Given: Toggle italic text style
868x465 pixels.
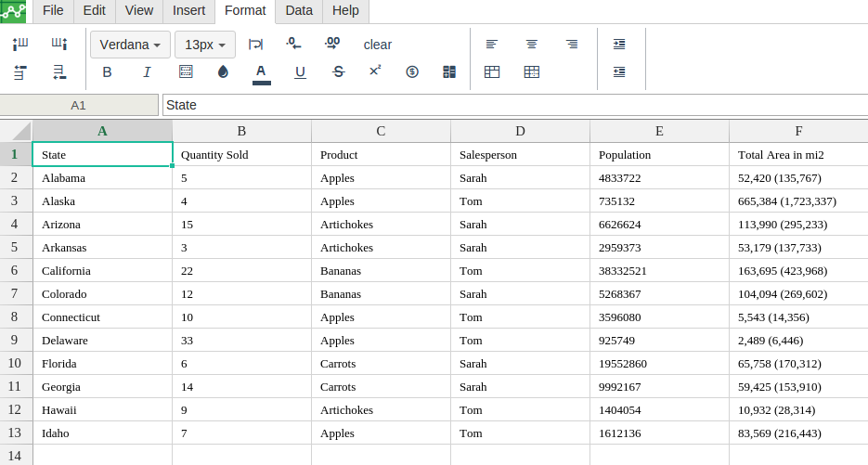Looking at the screenshot, I should point(147,72).
